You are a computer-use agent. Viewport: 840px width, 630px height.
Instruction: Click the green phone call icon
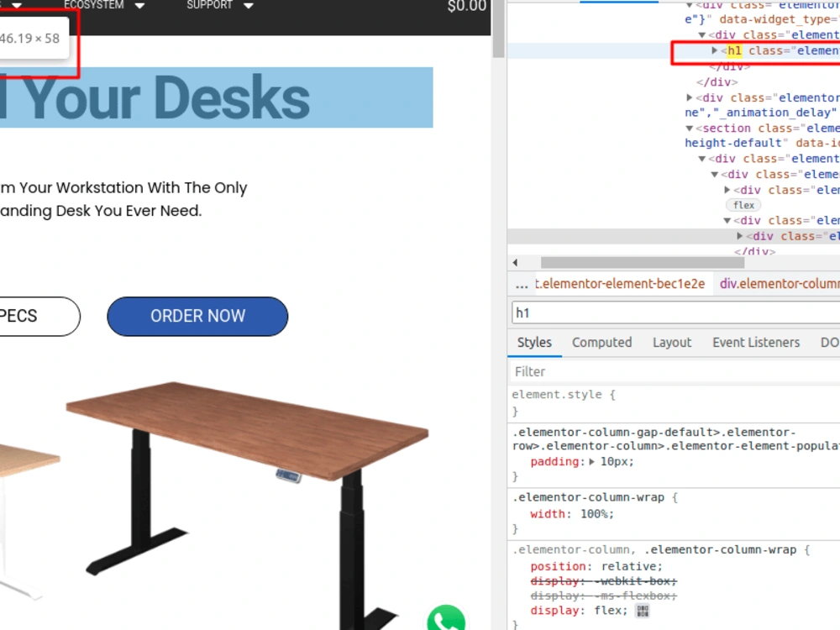446,618
